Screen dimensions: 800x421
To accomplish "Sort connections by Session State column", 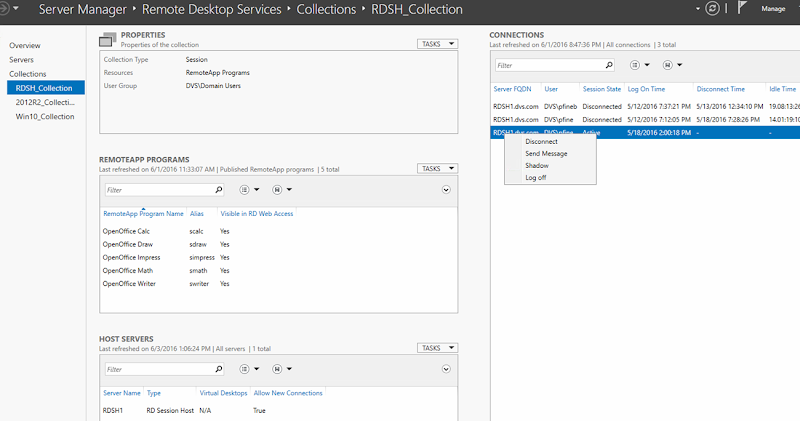I will (602, 89).
